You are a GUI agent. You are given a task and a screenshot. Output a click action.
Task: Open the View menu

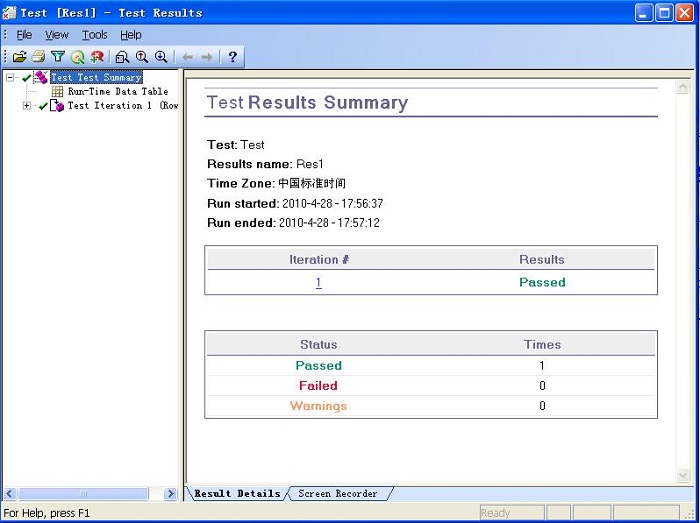[57, 35]
